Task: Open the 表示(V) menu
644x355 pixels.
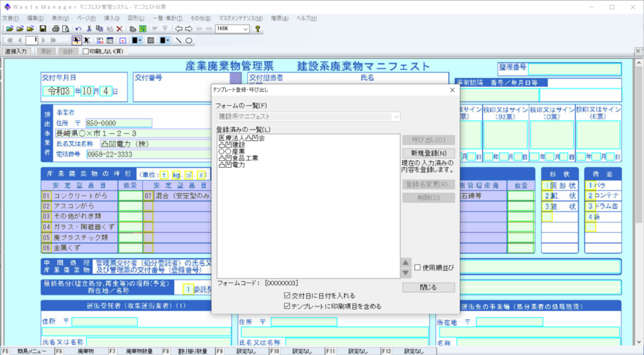Action: [60, 18]
